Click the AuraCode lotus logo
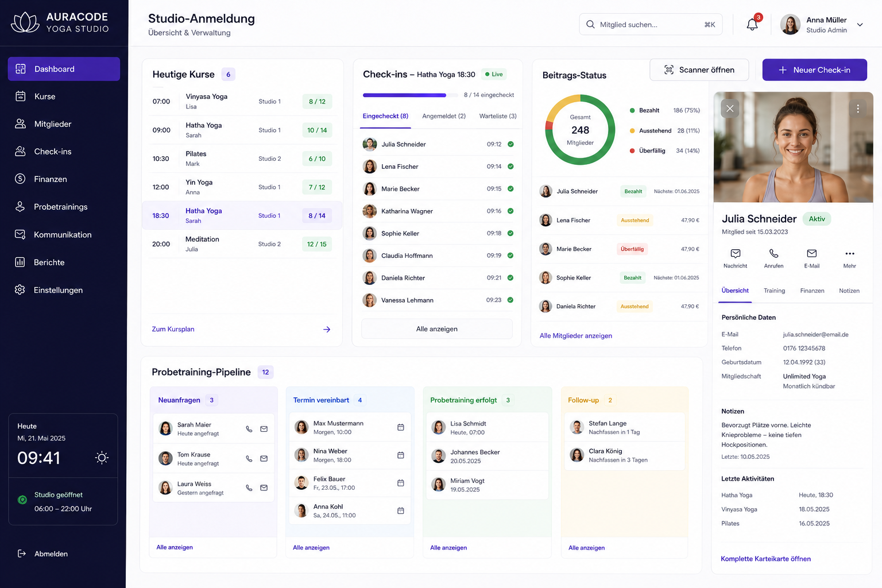 point(25,22)
